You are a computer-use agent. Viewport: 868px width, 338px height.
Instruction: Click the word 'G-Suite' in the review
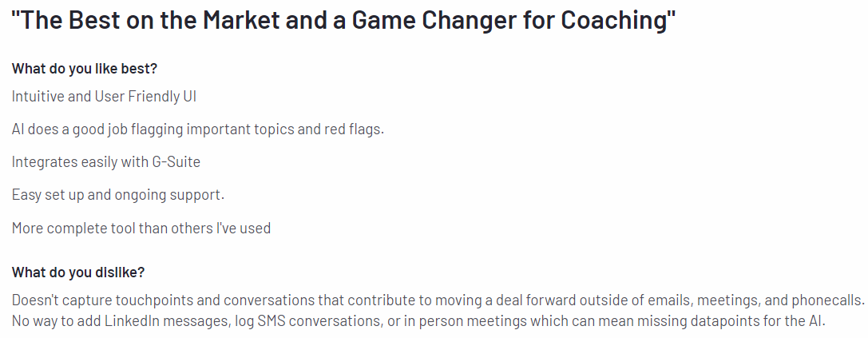[x=176, y=161]
